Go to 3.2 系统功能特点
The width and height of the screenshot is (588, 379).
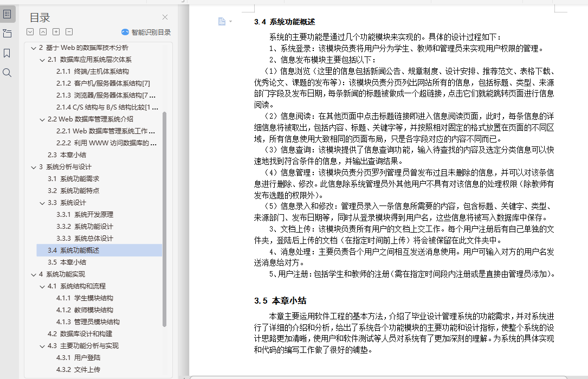74,191
